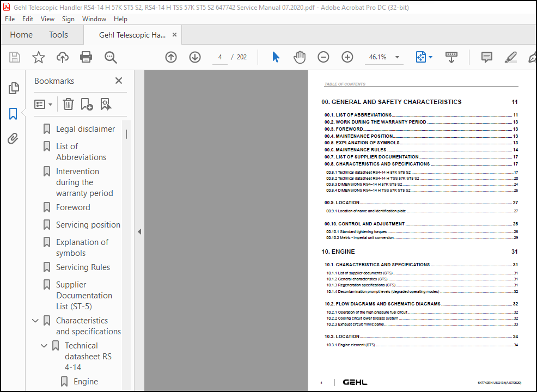The image size is (537, 392).
Task: Open the find text search tool
Action: (x=111, y=57)
